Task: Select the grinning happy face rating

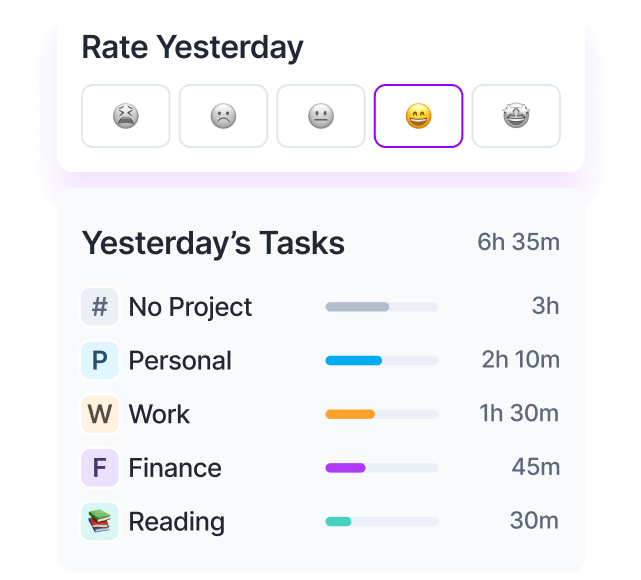Action: [x=418, y=116]
